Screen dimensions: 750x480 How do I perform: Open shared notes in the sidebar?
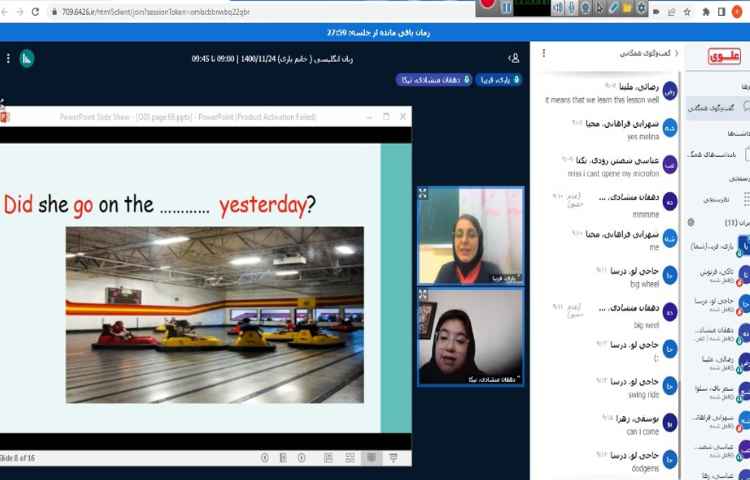(717, 154)
